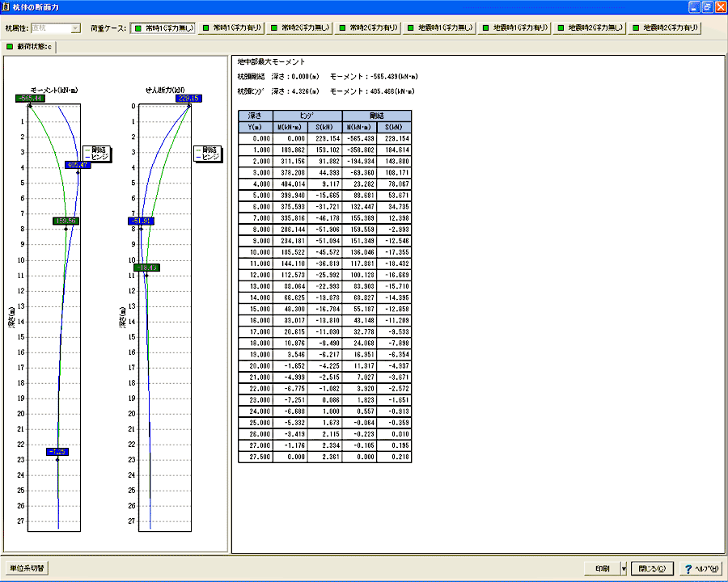Viewport: 728px width, 582px height.
Task: Click the 229.15 label on the shear chart
Action: [188, 99]
